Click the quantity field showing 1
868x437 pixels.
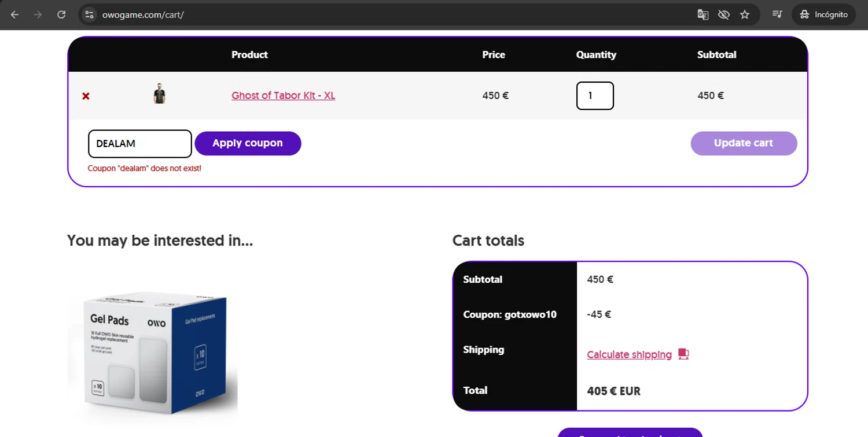click(x=595, y=96)
